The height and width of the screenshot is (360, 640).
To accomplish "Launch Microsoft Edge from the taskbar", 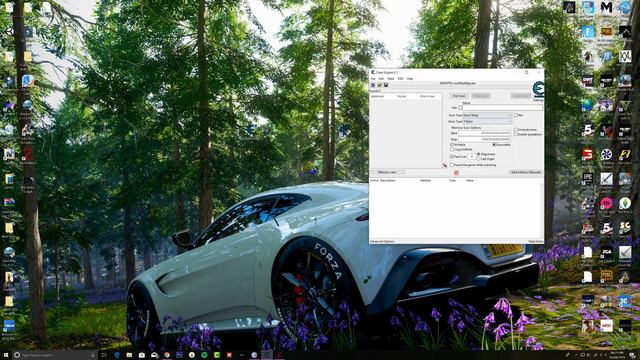I will pos(117,355).
